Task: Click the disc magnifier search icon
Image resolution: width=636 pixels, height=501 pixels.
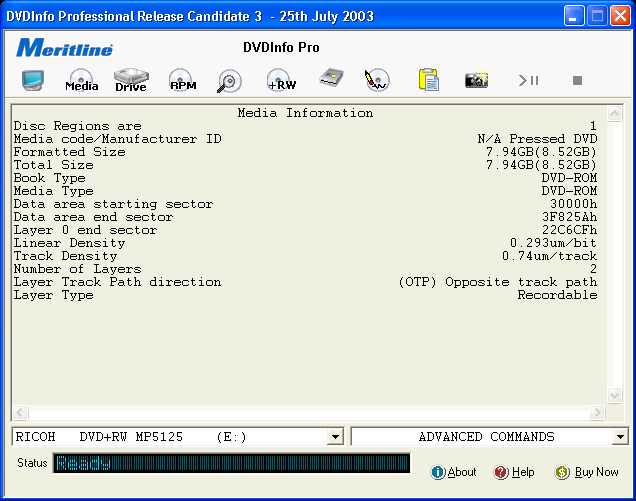Action: click(229, 81)
